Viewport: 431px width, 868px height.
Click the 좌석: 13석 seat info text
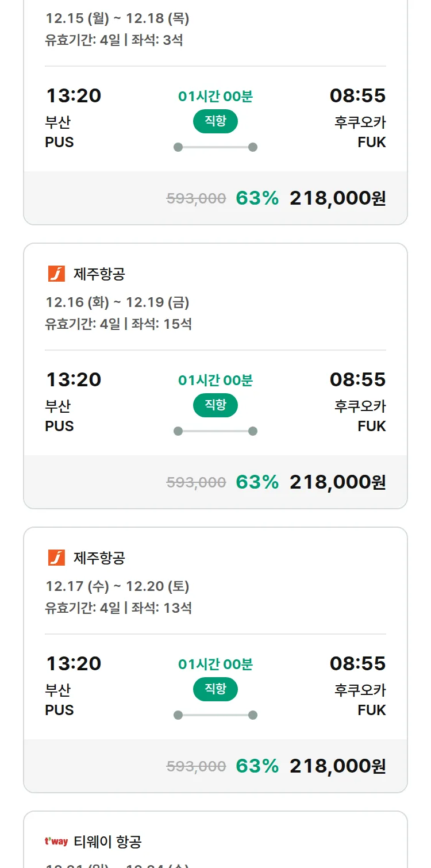(x=161, y=608)
